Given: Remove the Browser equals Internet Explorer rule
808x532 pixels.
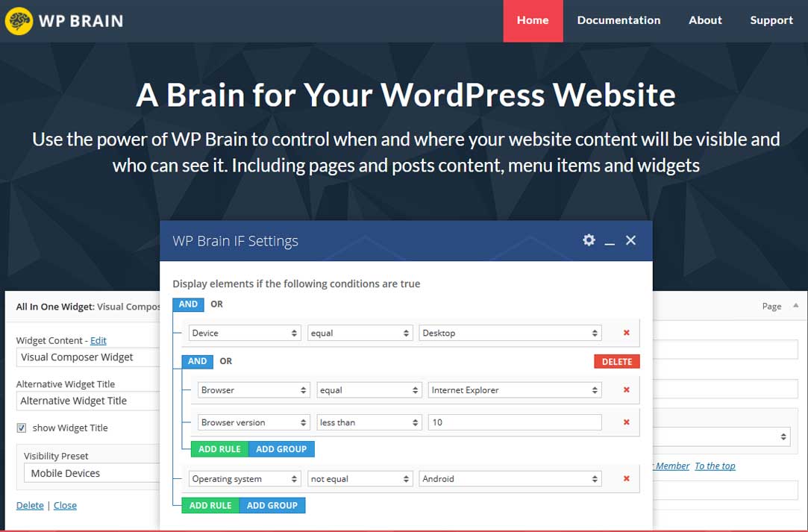Looking at the screenshot, I should [626, 389].
